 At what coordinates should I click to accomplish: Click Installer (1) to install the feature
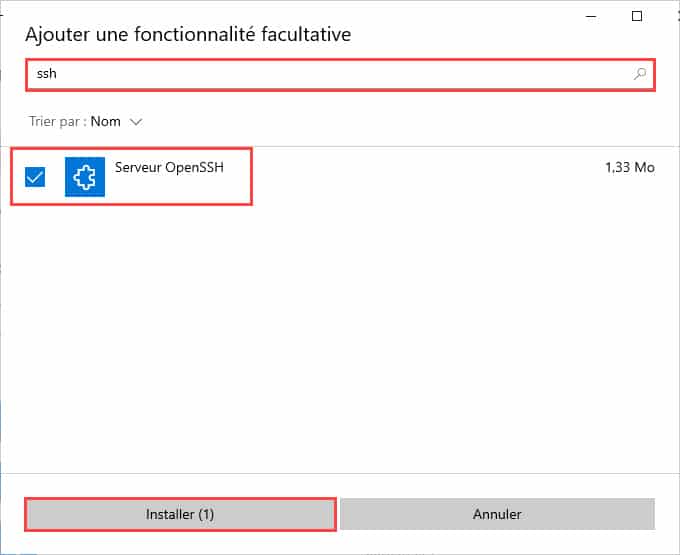pyautogui.click(x=180, y=514)
